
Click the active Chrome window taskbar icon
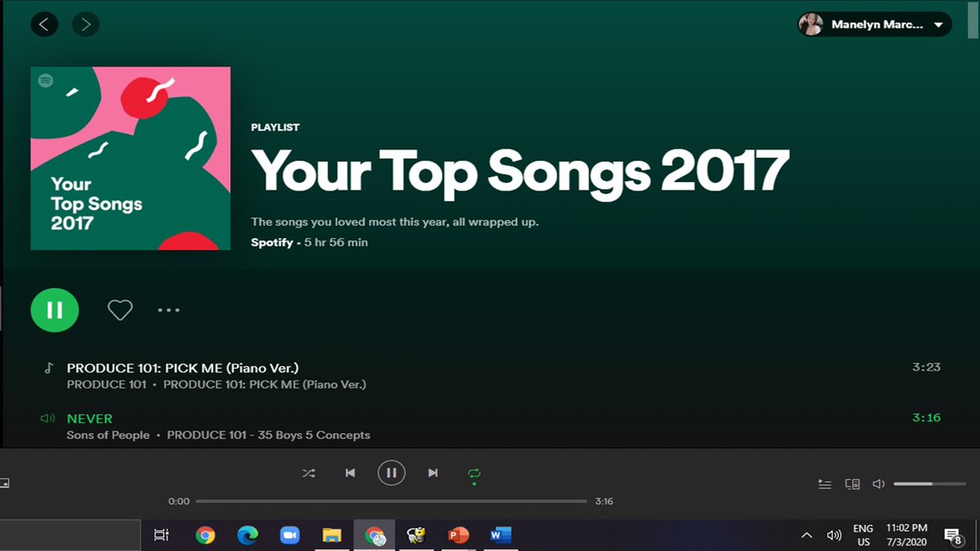(x=375, y=535)
